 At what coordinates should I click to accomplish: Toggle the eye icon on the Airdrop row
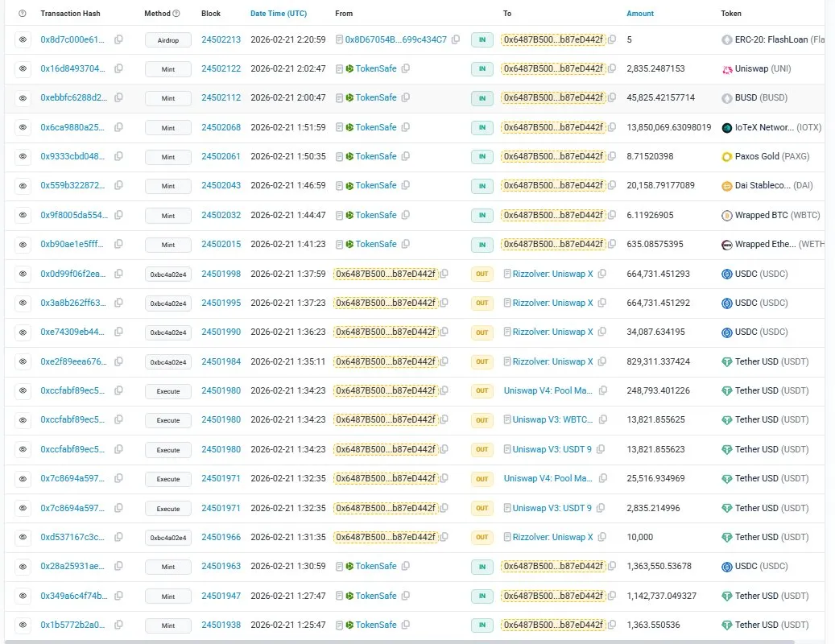(x=22, y=39)
